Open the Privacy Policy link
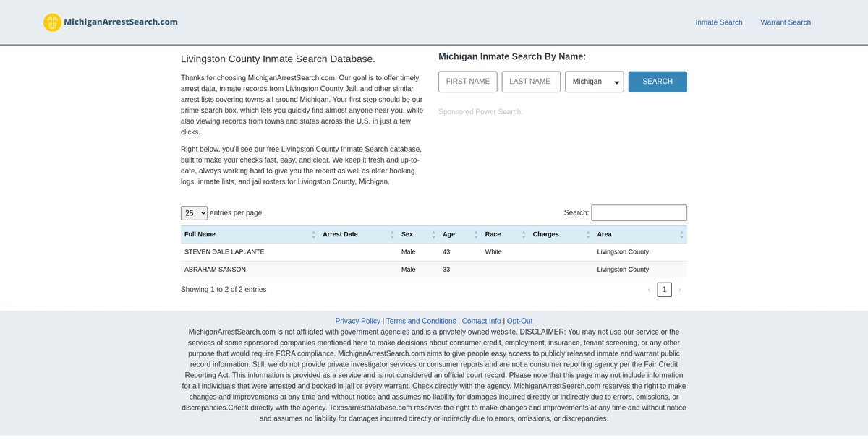 (357, 321)
